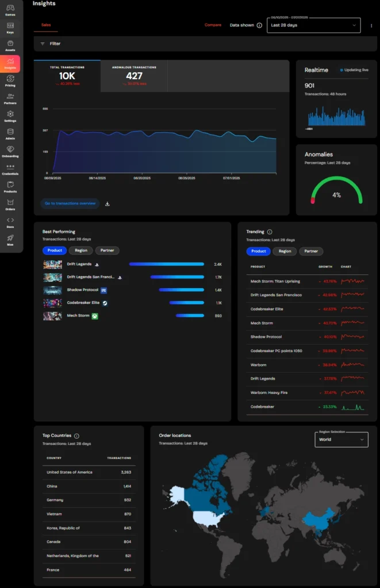Expand the Last 28 days date dropdown
Viewport: 380px width, 588px height.
tap(313, 25)
